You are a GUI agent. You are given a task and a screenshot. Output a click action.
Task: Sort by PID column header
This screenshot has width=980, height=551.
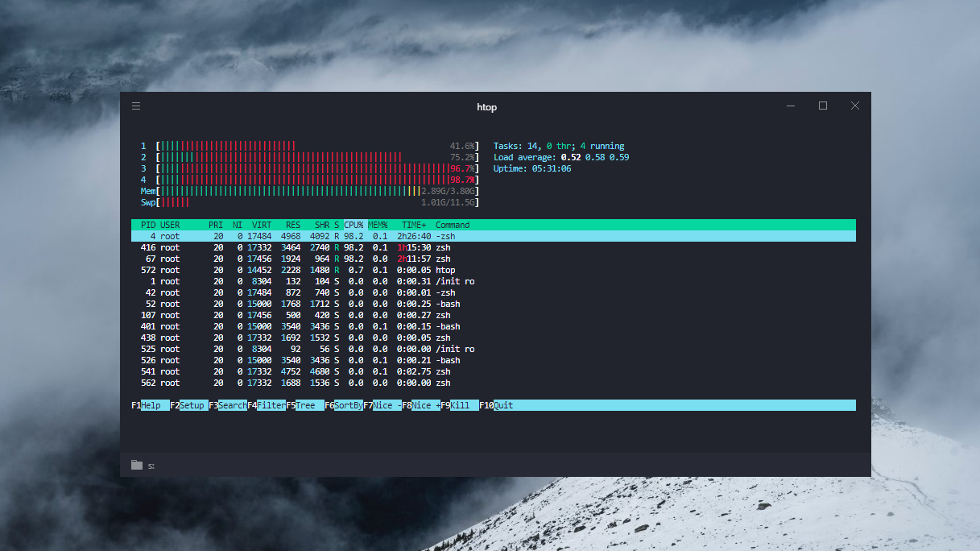(x=148, y=225)
